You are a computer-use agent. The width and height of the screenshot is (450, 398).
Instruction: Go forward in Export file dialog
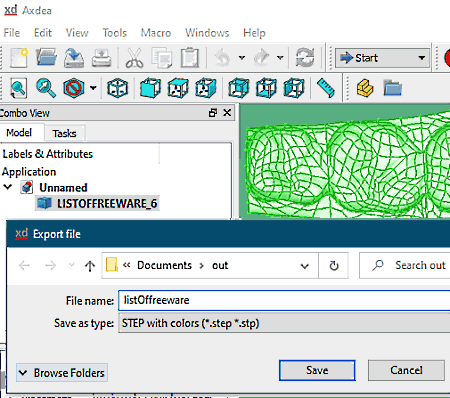(50, 265)
